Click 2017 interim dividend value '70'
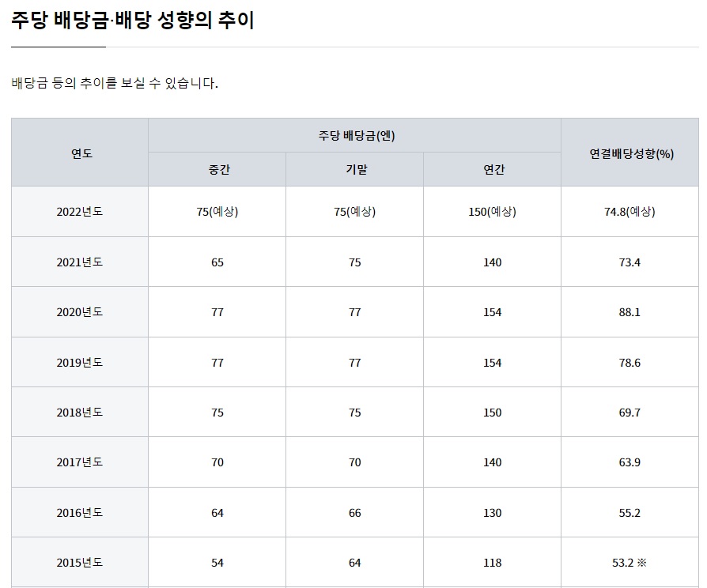The height and width of the screenshot is (588, 707). 217,462
